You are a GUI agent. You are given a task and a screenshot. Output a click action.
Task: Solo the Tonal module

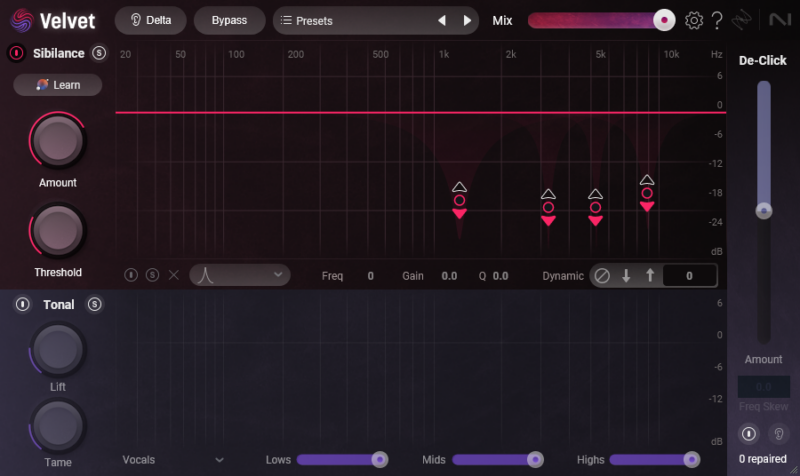(94, 304)
